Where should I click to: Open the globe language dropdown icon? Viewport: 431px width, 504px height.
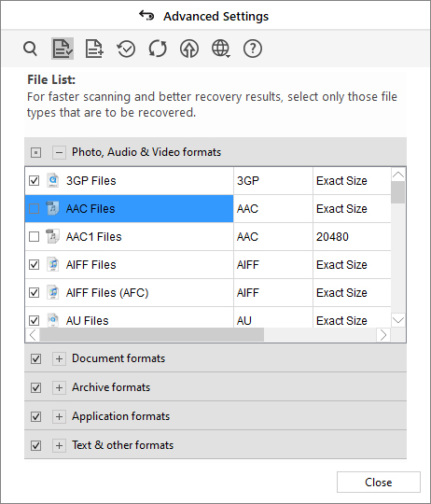(221, 49)
